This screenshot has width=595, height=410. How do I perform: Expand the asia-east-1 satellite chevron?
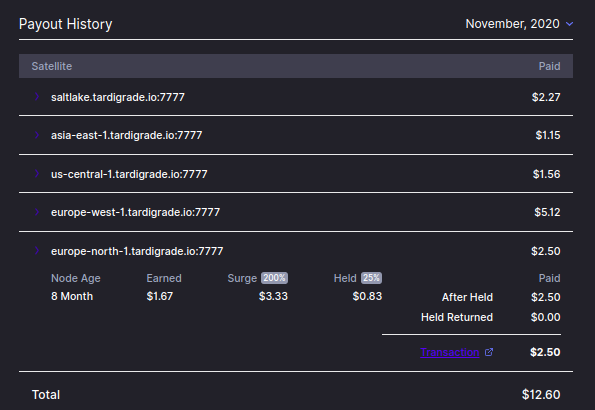37,135
